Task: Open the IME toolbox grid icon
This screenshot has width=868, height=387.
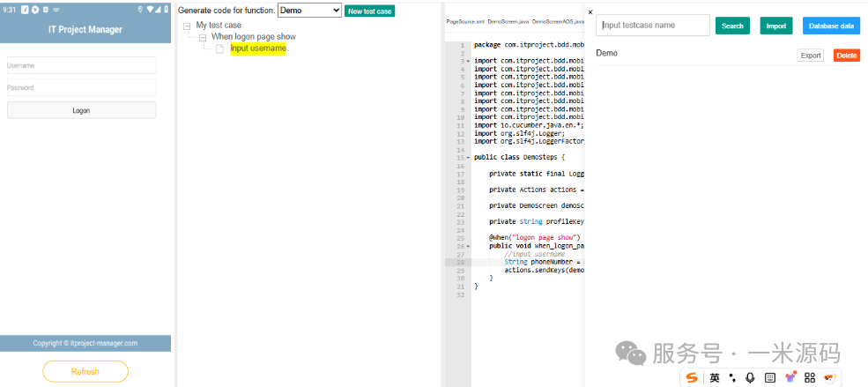Action: click(810, 377)
